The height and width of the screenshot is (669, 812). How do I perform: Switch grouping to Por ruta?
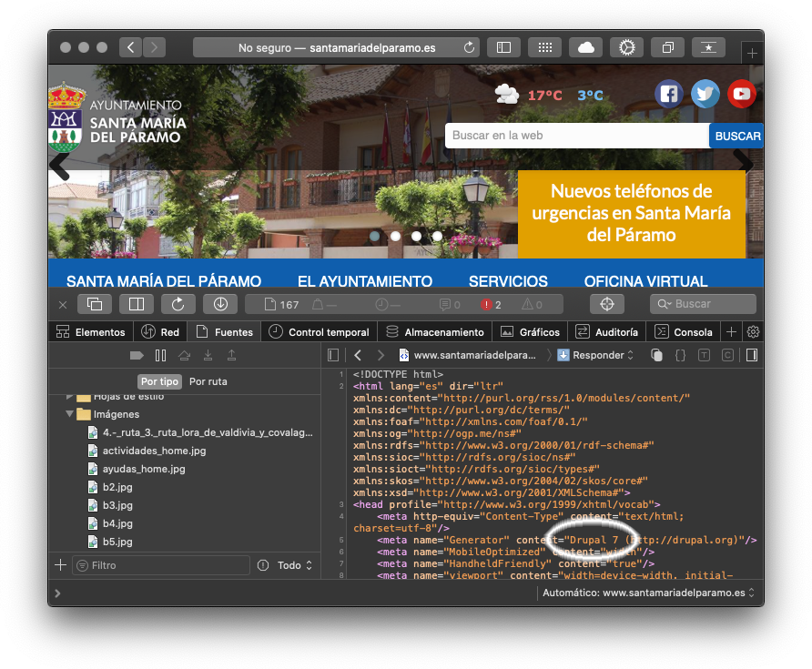pyautogui.click(x=208, y=381)
